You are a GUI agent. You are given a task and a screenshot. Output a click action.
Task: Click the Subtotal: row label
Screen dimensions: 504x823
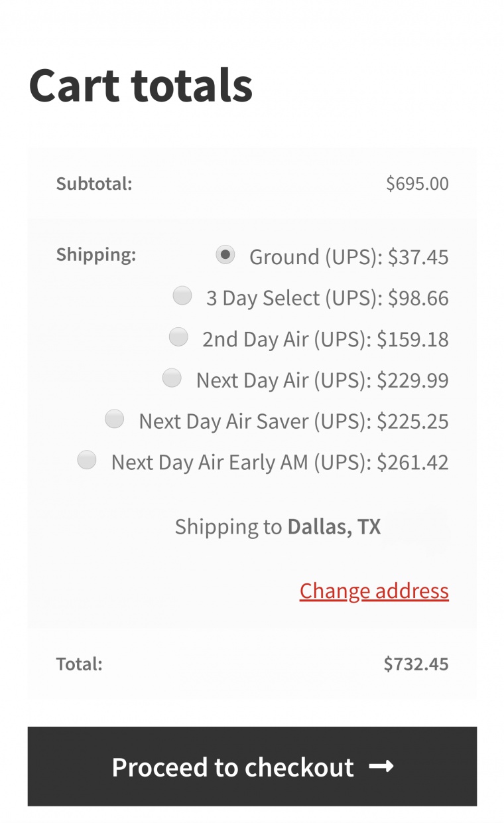pyautogui.click(x=94, y=184)
